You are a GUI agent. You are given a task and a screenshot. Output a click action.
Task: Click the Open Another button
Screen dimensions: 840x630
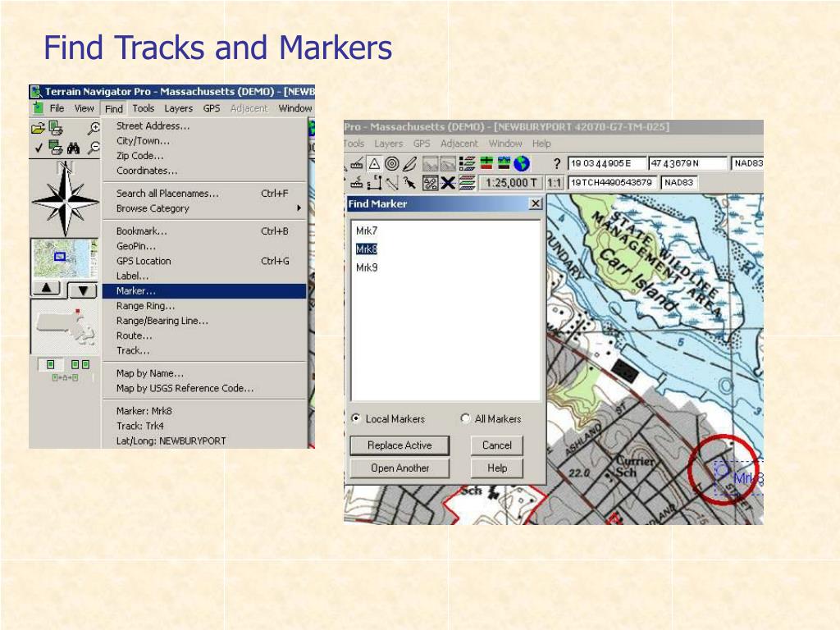(x=399, y=468)
